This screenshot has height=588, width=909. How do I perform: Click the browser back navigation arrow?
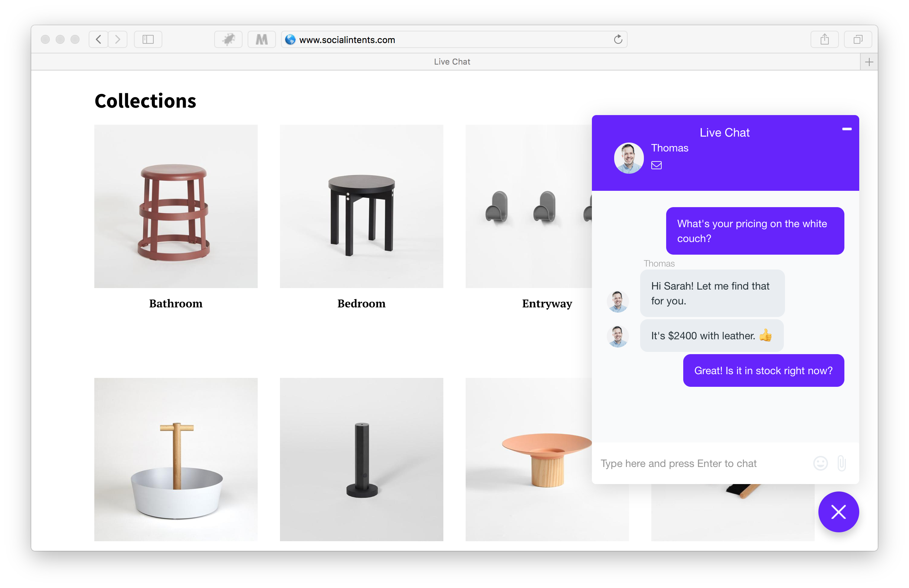point(97,39)
